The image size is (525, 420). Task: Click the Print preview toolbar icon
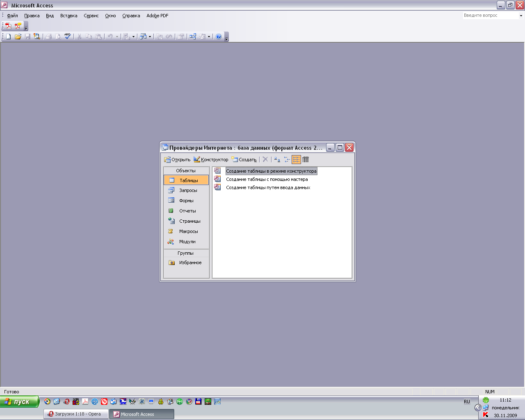(x=58, y=37)
